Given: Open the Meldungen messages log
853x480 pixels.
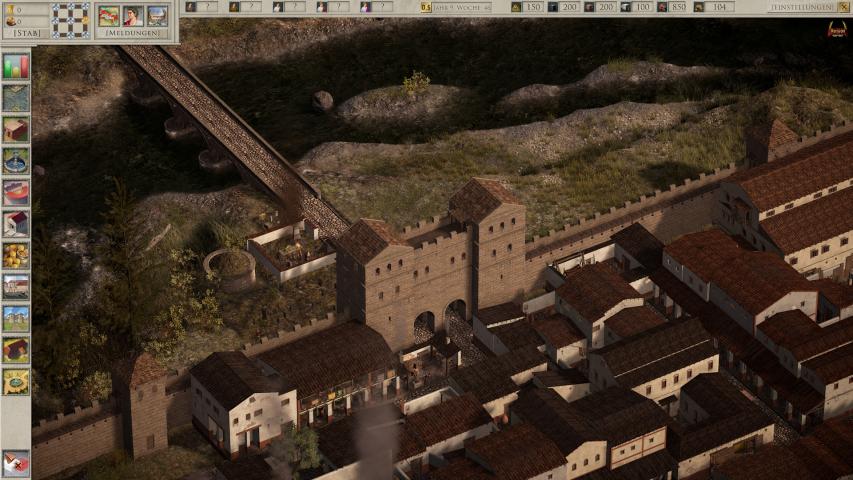Looking at the screenshot, I should (133, 32).
